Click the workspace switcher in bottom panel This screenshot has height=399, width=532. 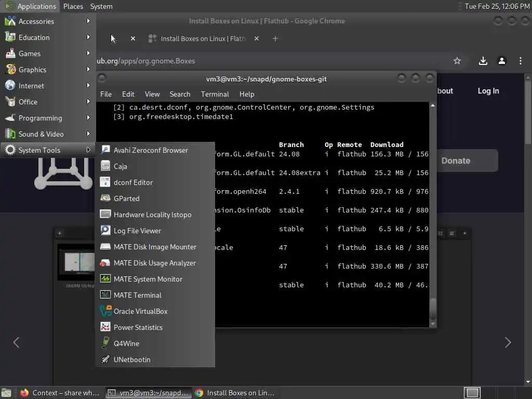[472, 393]
